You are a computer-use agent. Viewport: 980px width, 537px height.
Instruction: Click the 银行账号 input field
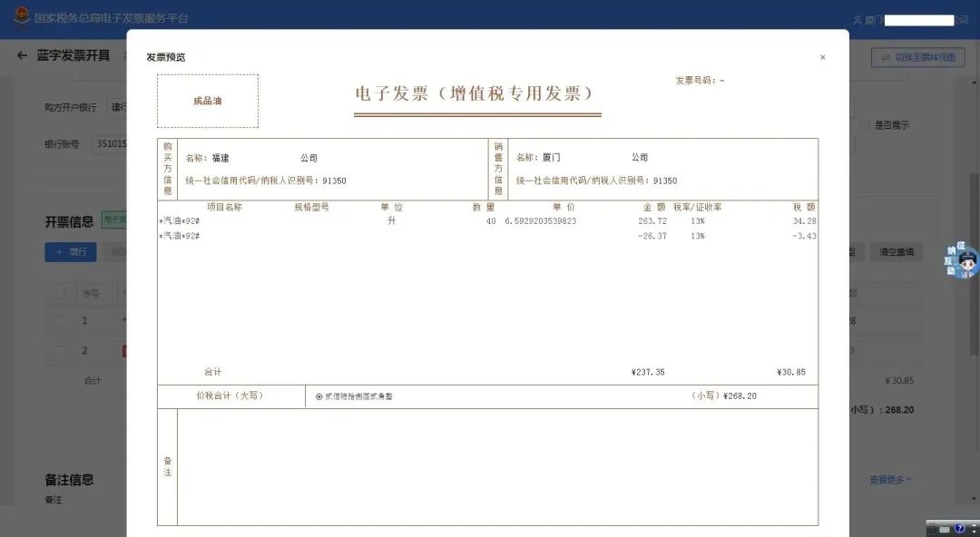point(110,144)
